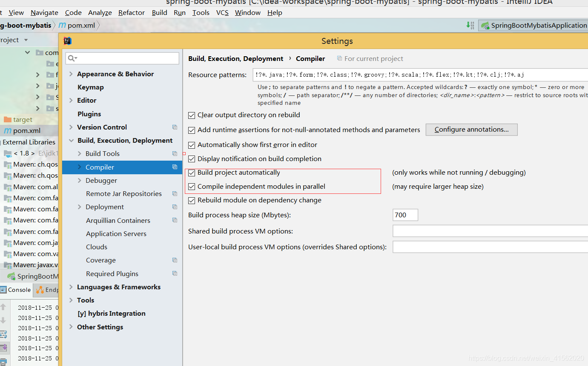The height and width of the screenshot is (366, 588).
Task: Toggle 'Rebuild module on dependency change'
Action: tap(192, 200)
